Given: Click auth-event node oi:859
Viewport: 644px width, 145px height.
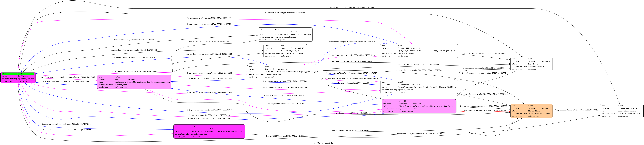Looking at the screenshot, I should click(x=419, y=87).
